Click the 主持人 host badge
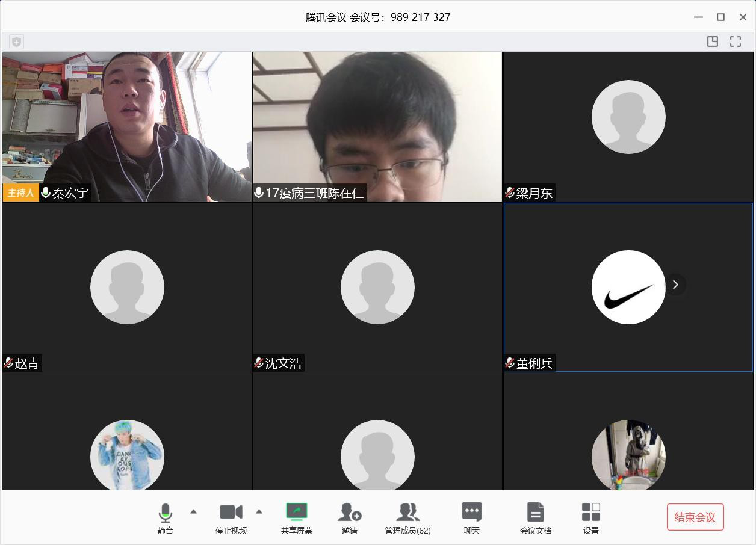 click(20, 193)
